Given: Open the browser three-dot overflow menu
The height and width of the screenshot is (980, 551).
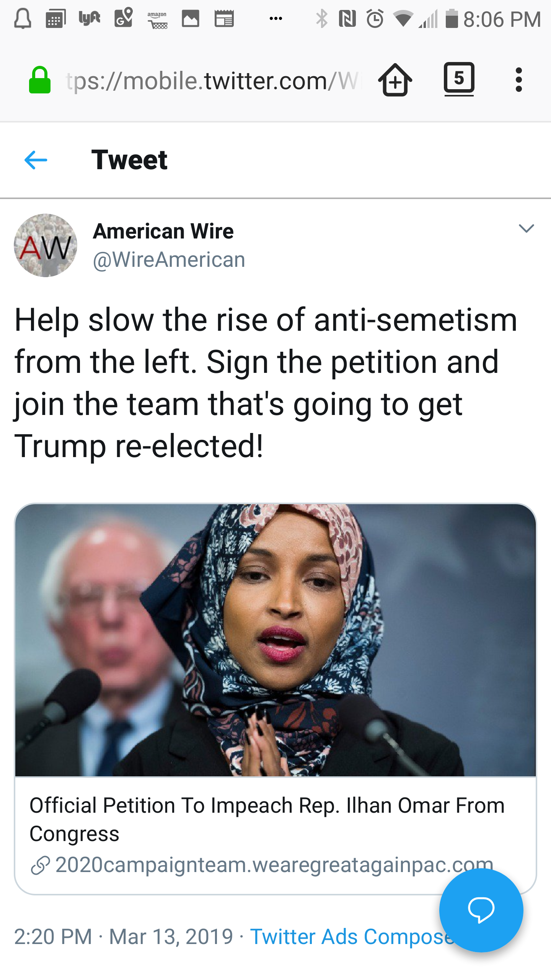Looking at the screenshot, I should click(518, 80).
